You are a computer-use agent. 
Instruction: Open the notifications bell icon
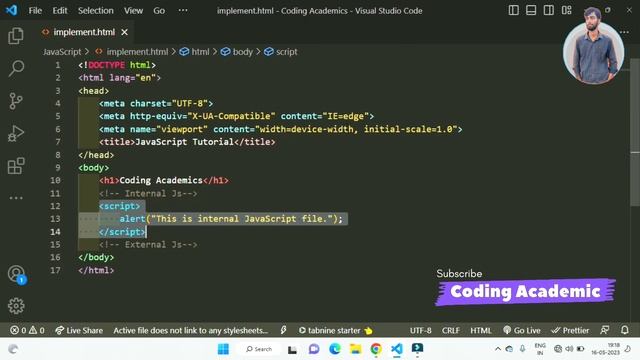[x=624, y=330]
